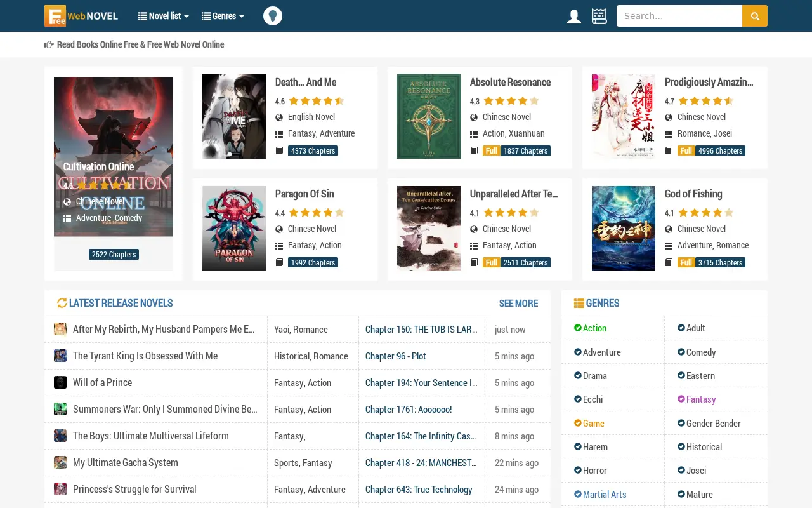Expand the Genres dropdown menu
Viewport: 812px width, 508px height.
pyautogui.click(x=223, y=16)
